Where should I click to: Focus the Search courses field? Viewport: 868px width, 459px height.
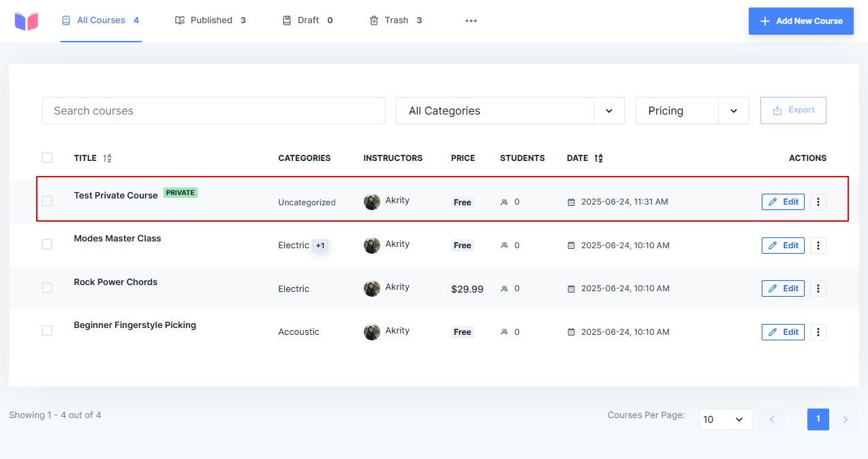(214, 110)
